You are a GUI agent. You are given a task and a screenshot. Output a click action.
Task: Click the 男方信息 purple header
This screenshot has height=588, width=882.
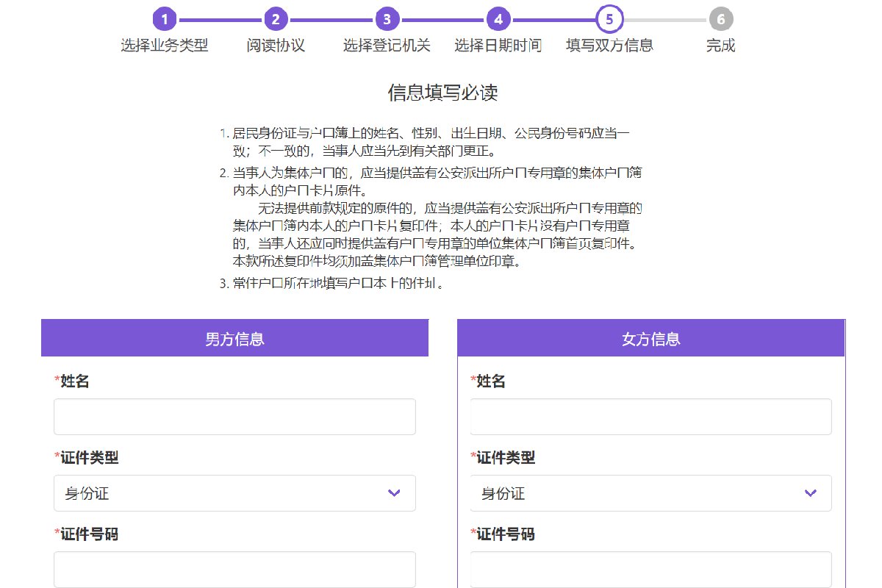[x=234, y=339]
